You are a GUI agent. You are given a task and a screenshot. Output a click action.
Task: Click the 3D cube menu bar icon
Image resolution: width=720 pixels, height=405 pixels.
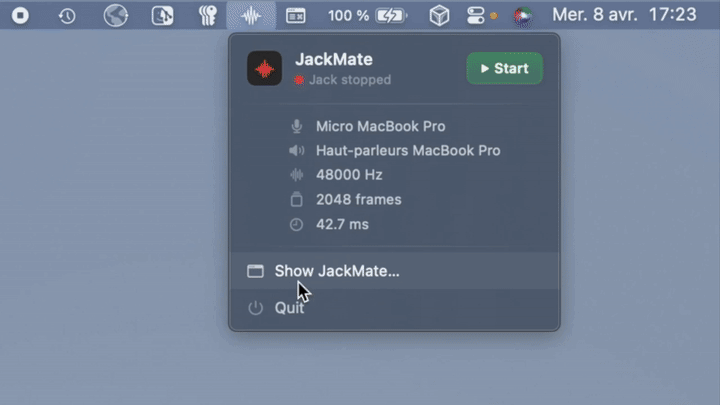(439, 16)
